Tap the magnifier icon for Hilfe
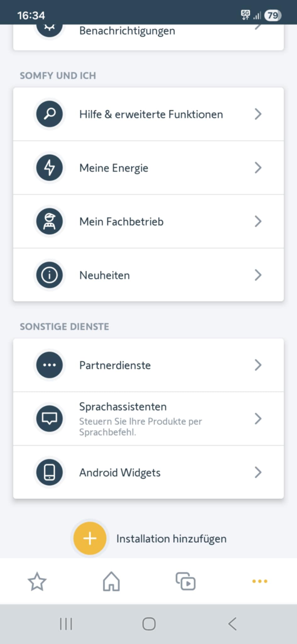The width and height of the screenshot is (297, 644). pos(49,114)
